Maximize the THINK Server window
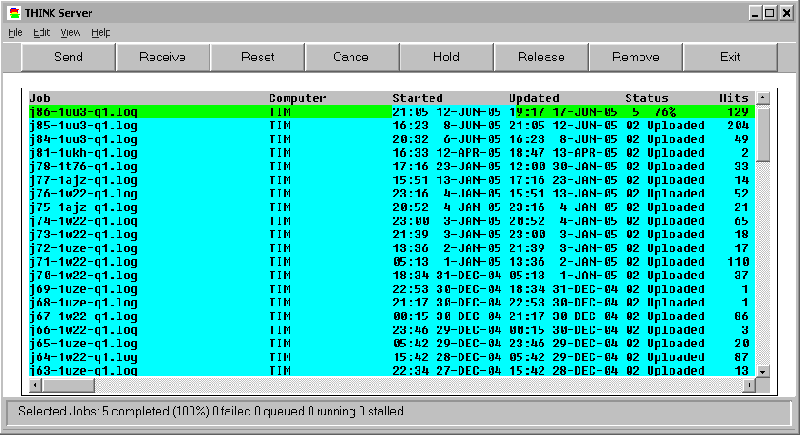800x435 pixels. (x=770, y=13)
